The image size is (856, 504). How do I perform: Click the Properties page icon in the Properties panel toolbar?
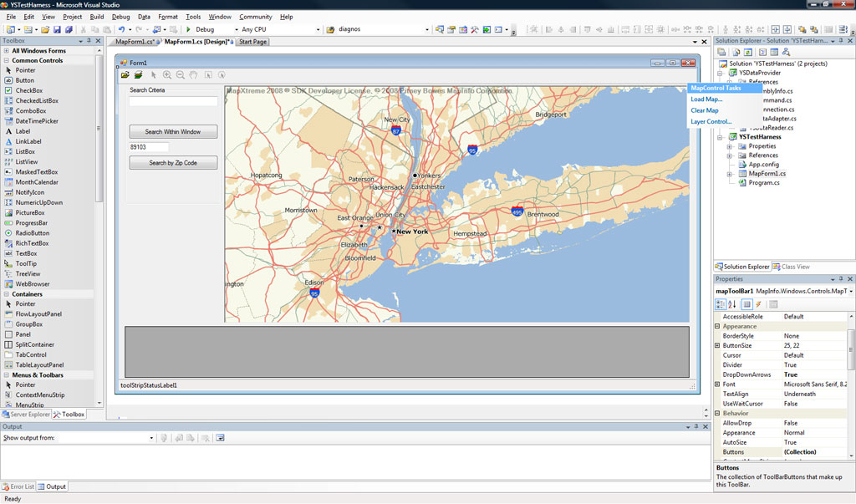773,304
